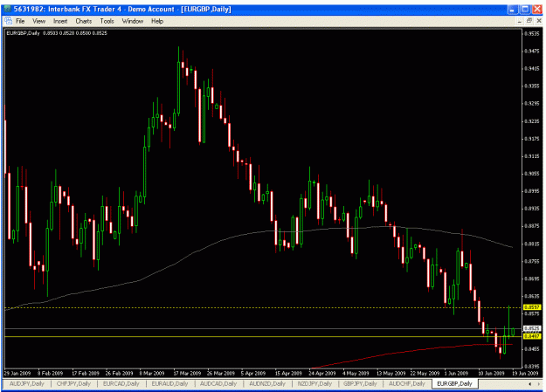546x392 pixels.
Task: Click the chart document icon beside File menu
Action: click(8, 21)
